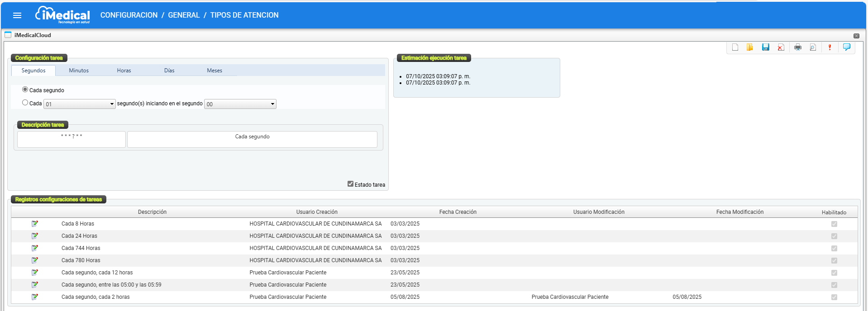Save using the blue floppy disk icon
This screenshot has height=311, width=868.
(765, 47)
